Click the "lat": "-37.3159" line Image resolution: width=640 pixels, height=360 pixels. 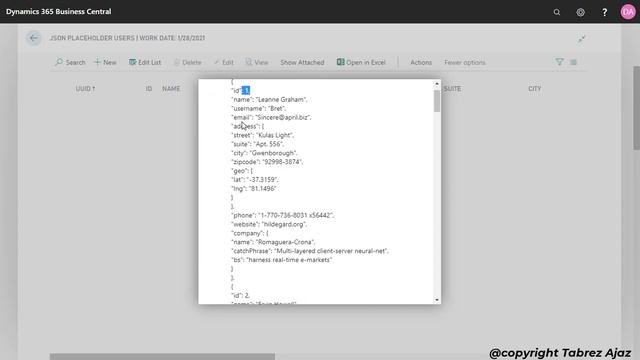pyautogui.click(x=255, y=180)
